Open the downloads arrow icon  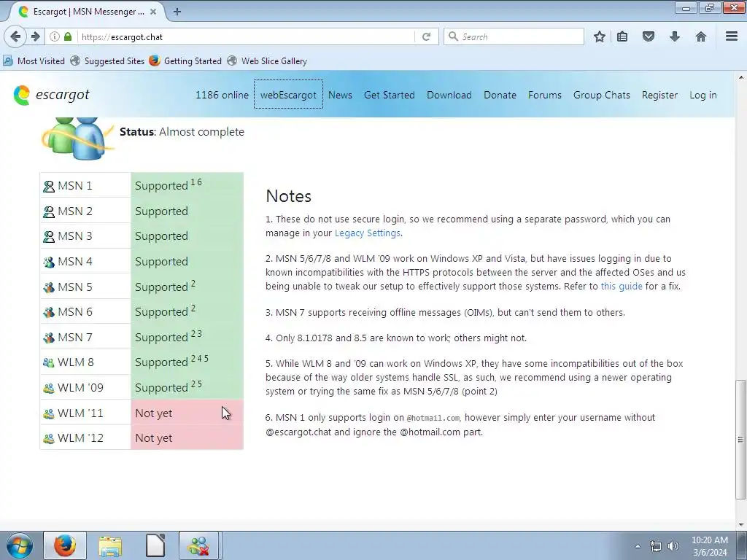tap(675, 36)
